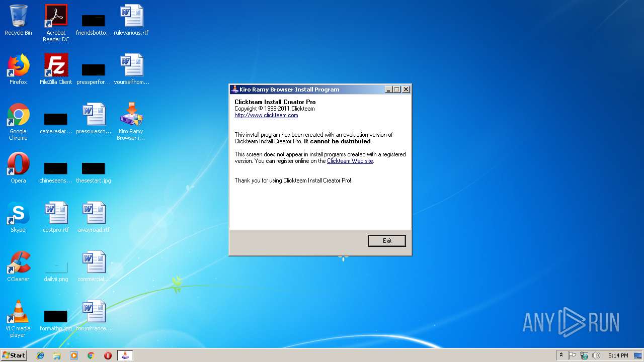Open Windows Media Player from taskbar
Image resolution: width=644 pixels, height=362 pixels.
pyautogui.click(x=74, y=355)
